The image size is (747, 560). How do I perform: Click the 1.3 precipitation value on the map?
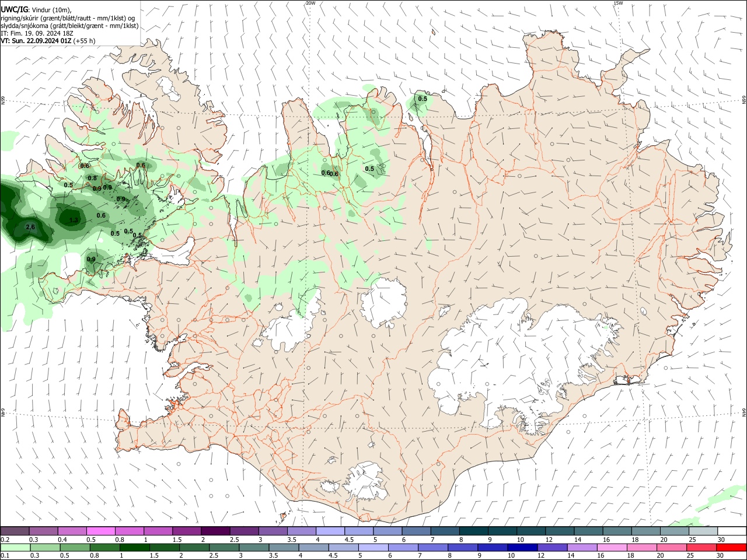(74, 220)
